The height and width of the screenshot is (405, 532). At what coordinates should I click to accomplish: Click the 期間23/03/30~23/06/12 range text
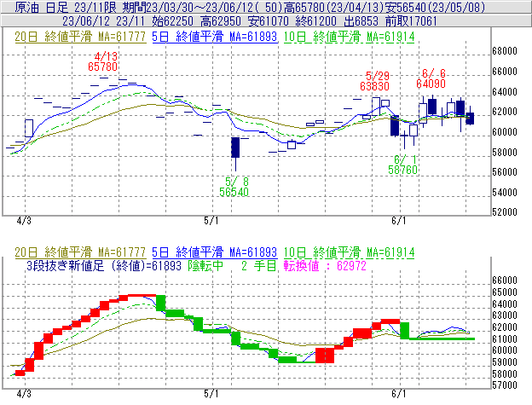pos(189,7)
